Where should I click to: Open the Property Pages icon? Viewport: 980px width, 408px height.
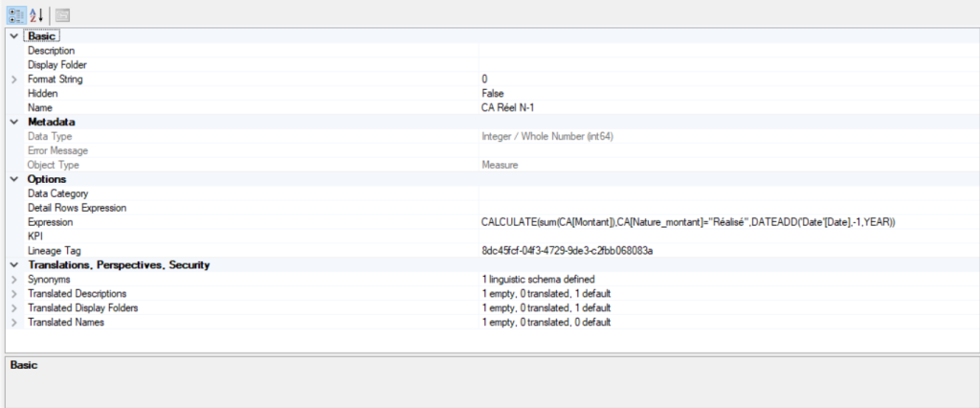pos(62,14)
